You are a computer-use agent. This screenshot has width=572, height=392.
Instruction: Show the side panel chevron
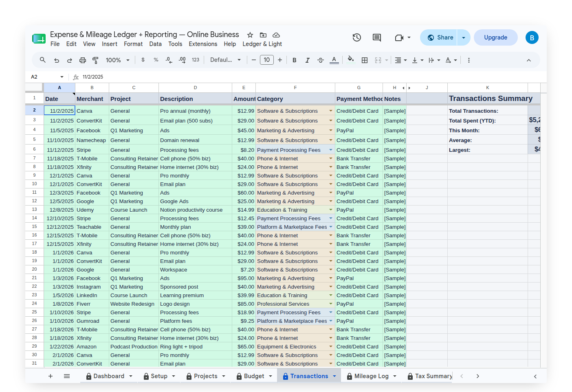coord(535,377)
